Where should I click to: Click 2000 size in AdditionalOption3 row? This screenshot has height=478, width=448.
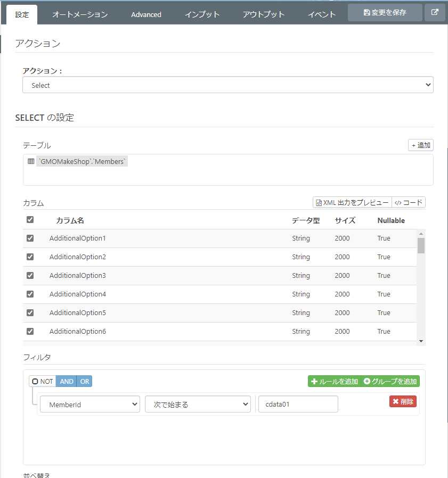click(342, 275)
